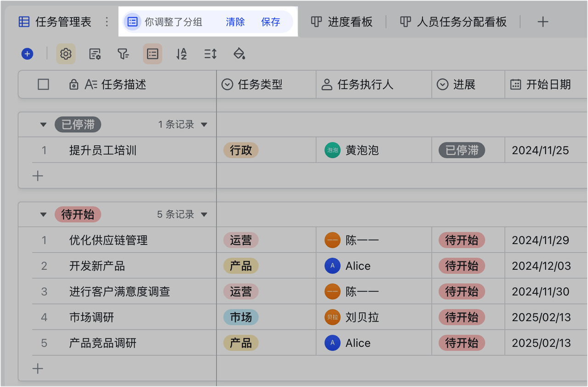Open the row height icon

click(210, 54)
